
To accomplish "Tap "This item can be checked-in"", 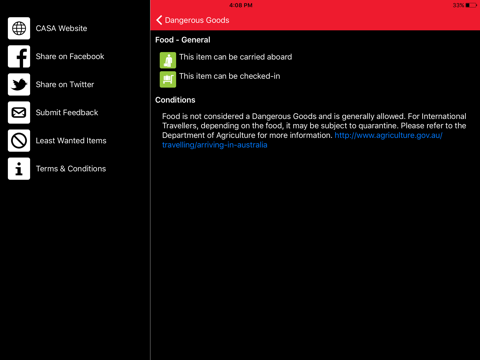I will (230, 76).
